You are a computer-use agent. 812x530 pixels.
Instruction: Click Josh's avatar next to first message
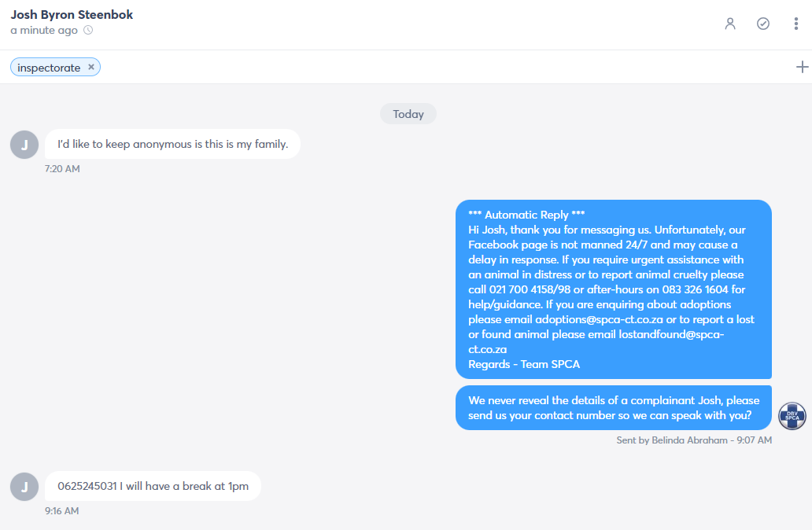(24, 145)
